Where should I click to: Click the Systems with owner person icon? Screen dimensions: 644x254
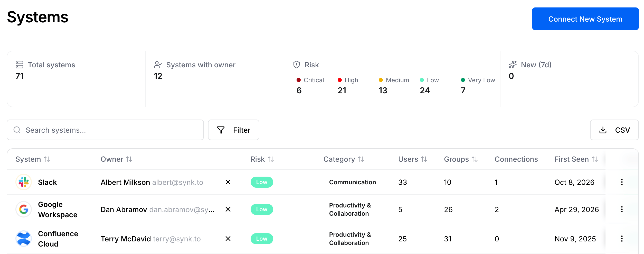pos(158,65)
